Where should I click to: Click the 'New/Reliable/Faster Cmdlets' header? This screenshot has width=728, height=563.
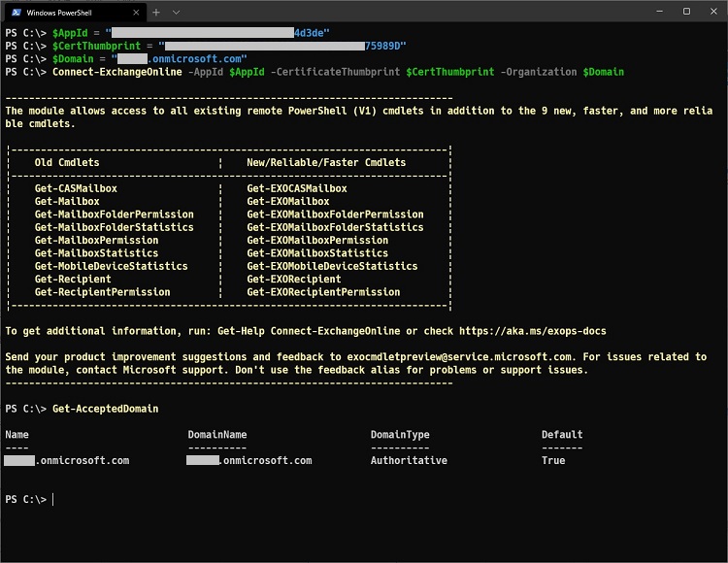point(326,162)
